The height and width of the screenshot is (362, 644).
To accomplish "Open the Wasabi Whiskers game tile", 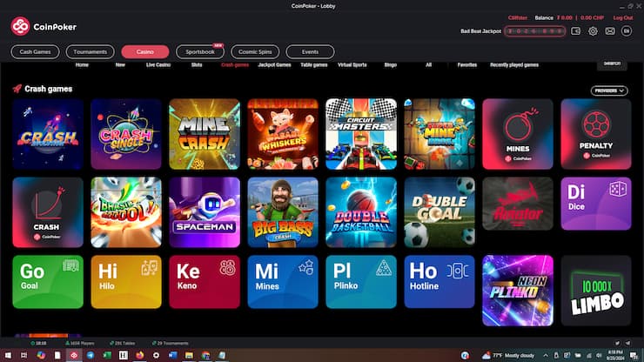I will click(x=283, y=134).
